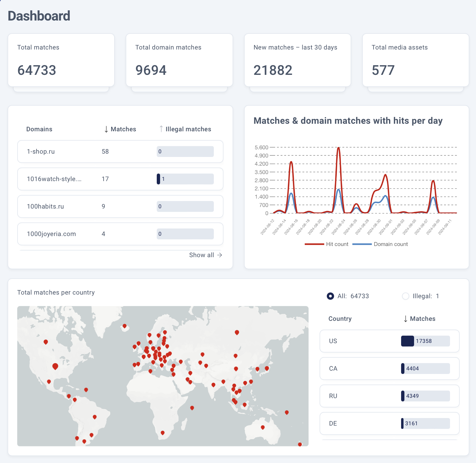The height and width of the screenshot is (463, 476).
Task: Open the 1016watch-style domain row
Action: coord(120,179)
